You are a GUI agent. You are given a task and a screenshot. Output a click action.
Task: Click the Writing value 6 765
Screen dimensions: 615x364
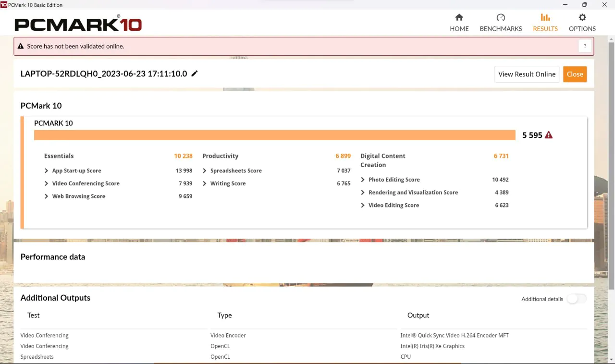click(344, 183)
